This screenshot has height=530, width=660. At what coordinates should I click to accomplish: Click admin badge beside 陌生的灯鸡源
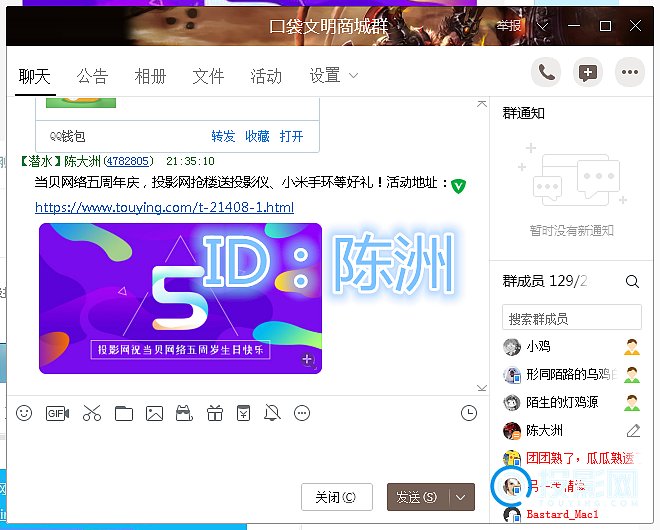[632, 402]
